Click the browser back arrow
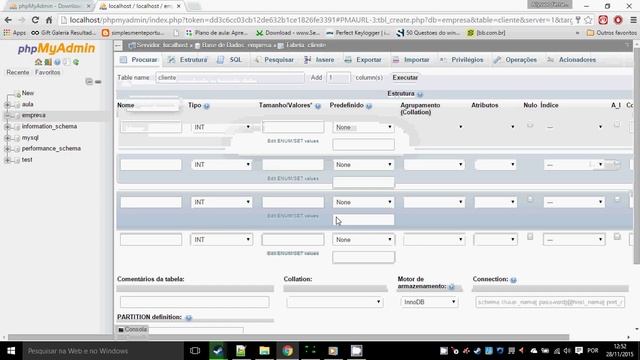The image size is (640, 360). (8, 20)
